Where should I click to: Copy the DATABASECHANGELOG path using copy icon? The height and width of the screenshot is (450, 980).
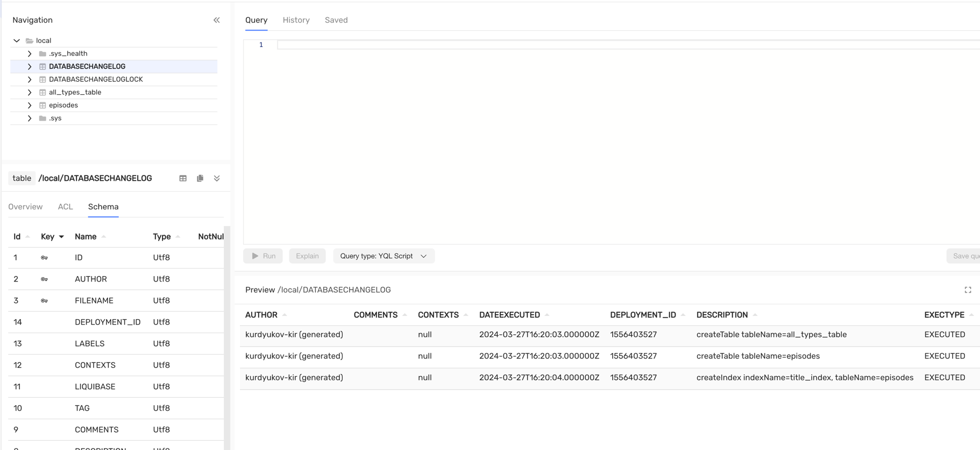[x=200, y=178]
